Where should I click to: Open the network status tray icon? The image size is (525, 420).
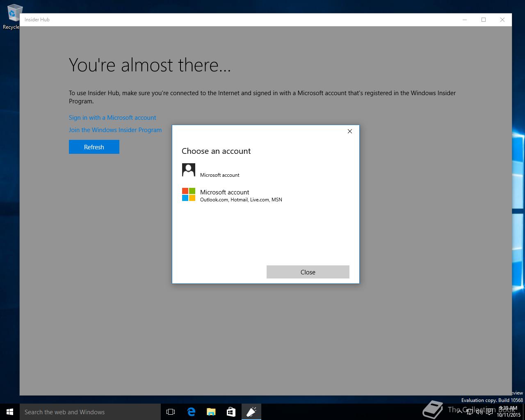pyautogui.click(x=470, y=412)
